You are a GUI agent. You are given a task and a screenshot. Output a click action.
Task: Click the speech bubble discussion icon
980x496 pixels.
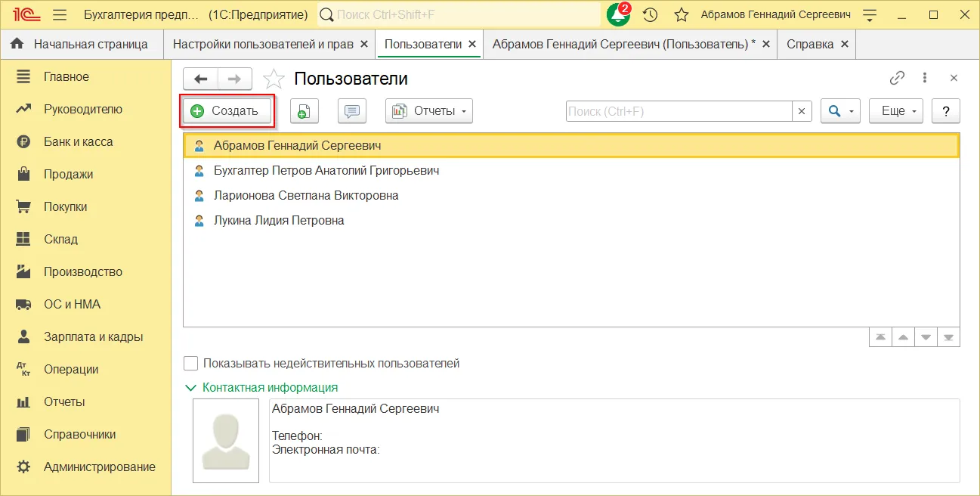(351, 111)
